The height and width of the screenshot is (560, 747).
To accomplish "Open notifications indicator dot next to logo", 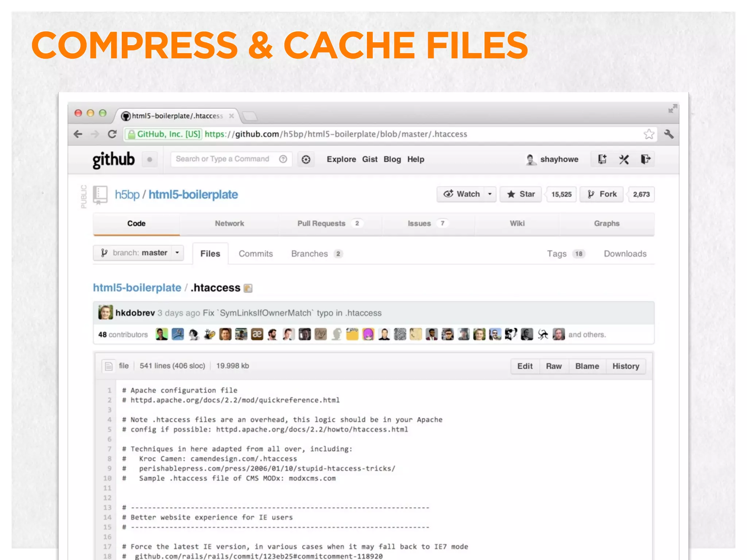I will click(x=150, y=159).
